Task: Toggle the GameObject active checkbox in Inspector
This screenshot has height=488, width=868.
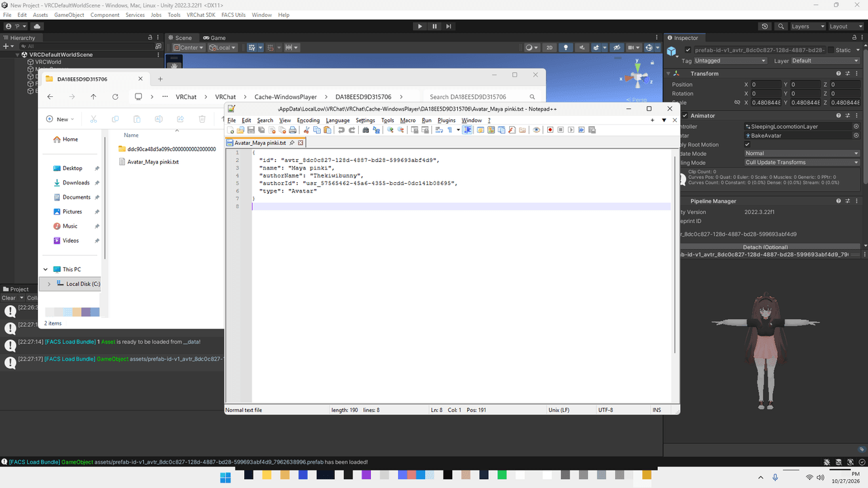Action: [x=688, y=50]
